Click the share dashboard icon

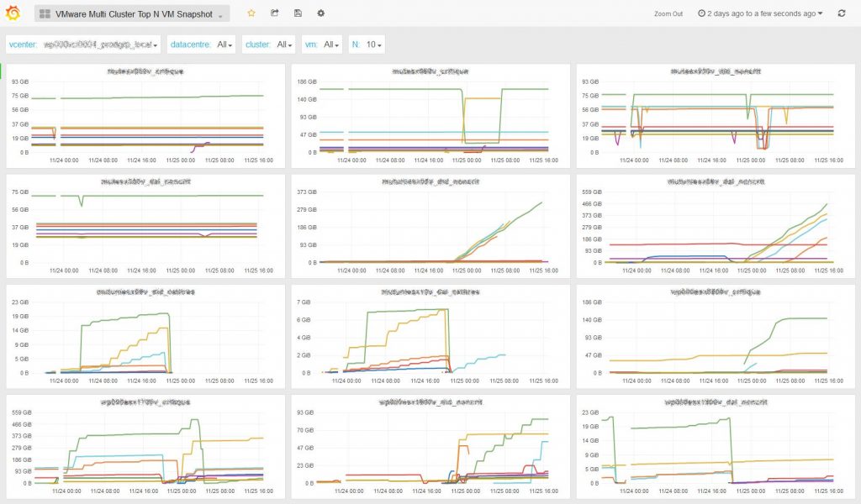(x=275, y=13)
